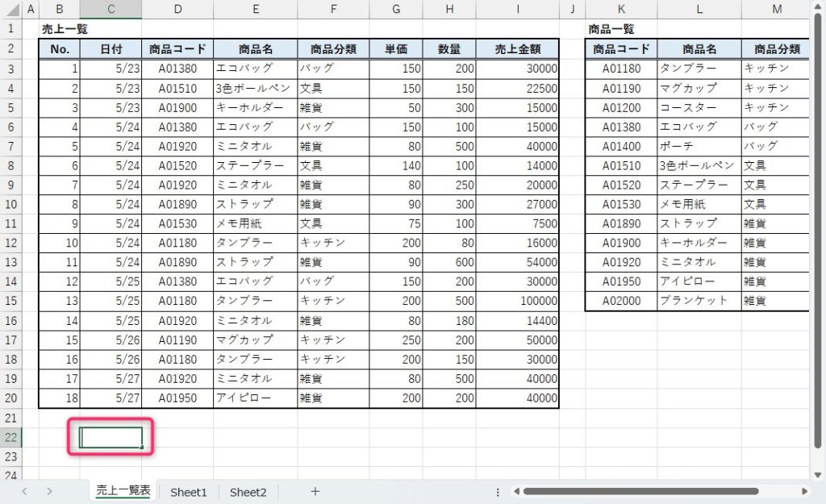Select the row 22 header
The width and height of the screenshot is (826, 504).
pyautogui.click(x=11, y=437)
